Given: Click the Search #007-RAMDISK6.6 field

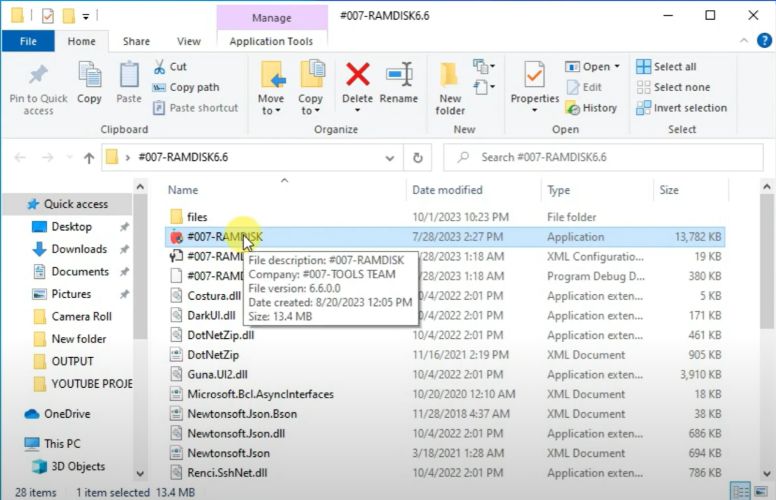Looking at the screenshot, I should [x=603, y=157].
